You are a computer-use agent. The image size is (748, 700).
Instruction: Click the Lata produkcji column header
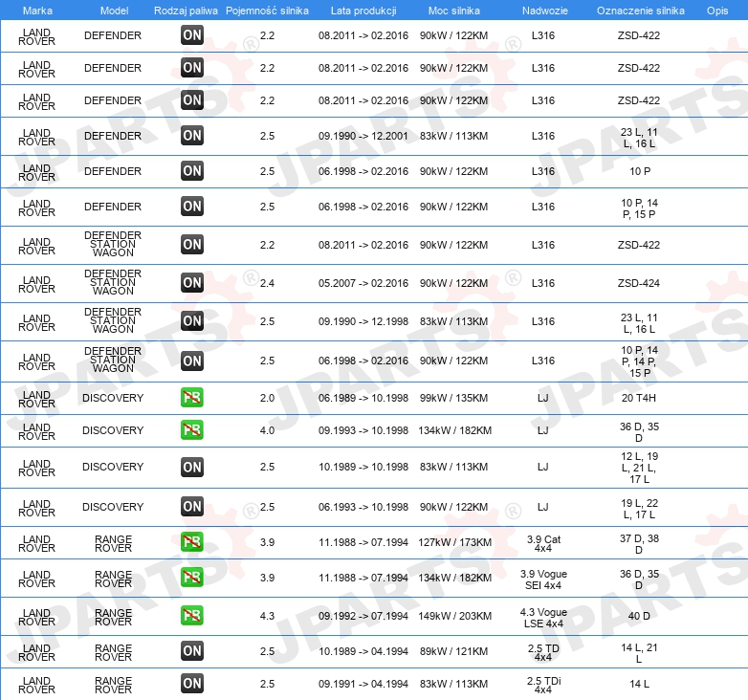pos(363,11)
